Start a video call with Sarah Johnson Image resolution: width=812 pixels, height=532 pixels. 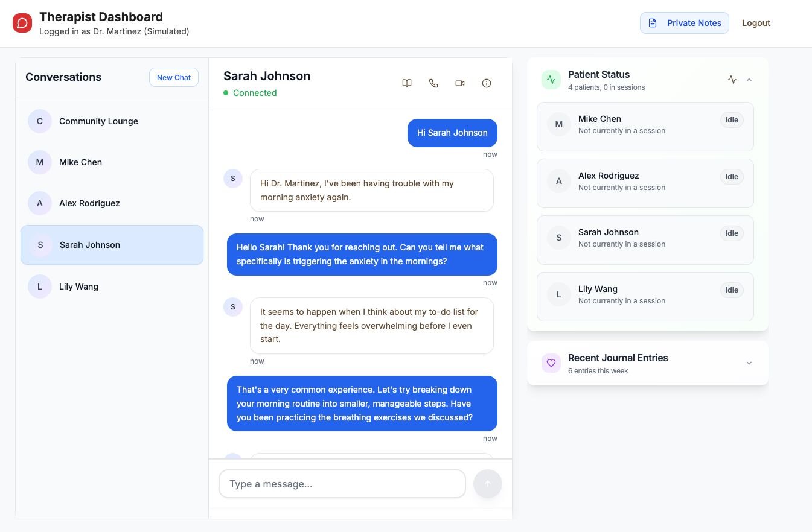(460, 83)
